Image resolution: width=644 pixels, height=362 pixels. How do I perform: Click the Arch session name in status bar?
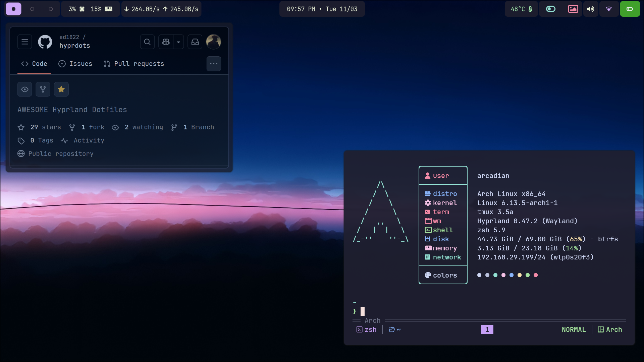(610, 330)
